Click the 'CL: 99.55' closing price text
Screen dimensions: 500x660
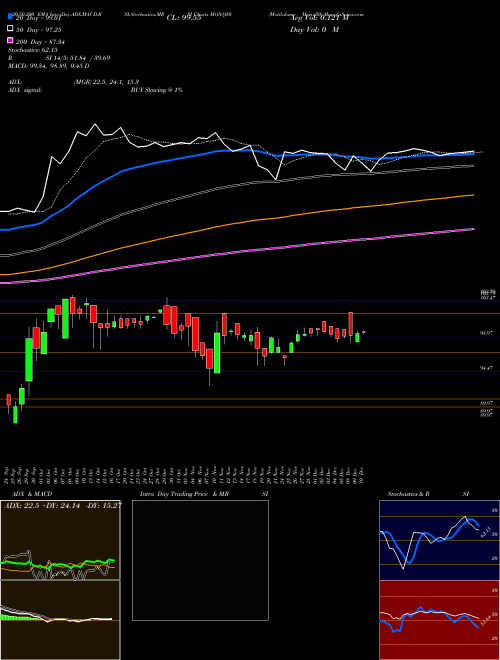point(184,17)
